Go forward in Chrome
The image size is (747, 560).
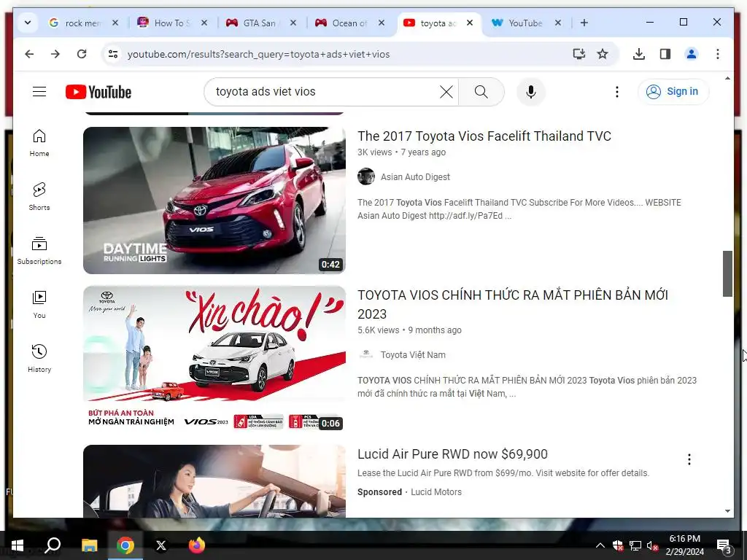coord(55,54)
